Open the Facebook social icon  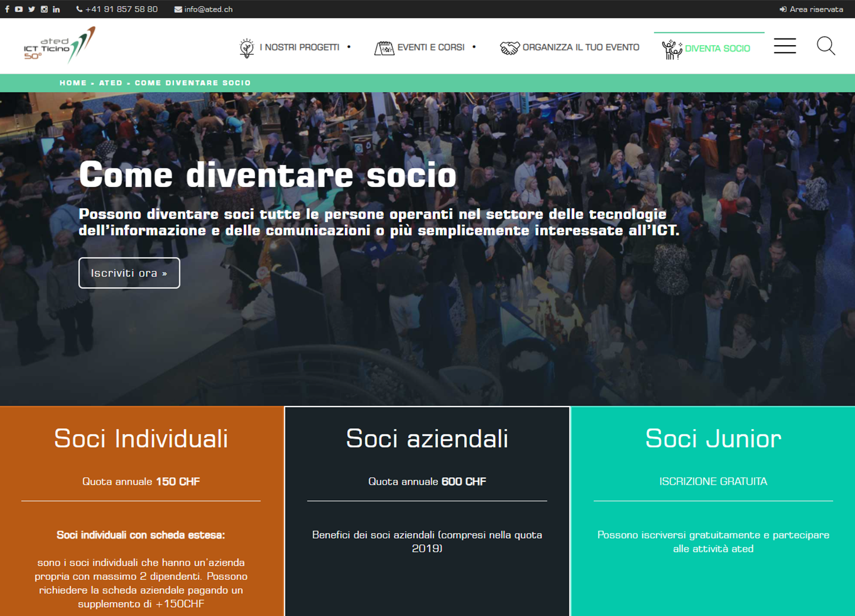pos(7,9)
